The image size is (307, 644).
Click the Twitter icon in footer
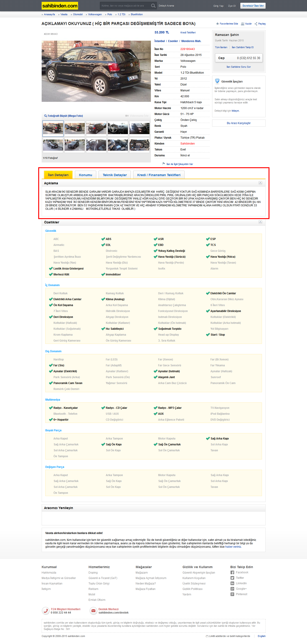232,578
